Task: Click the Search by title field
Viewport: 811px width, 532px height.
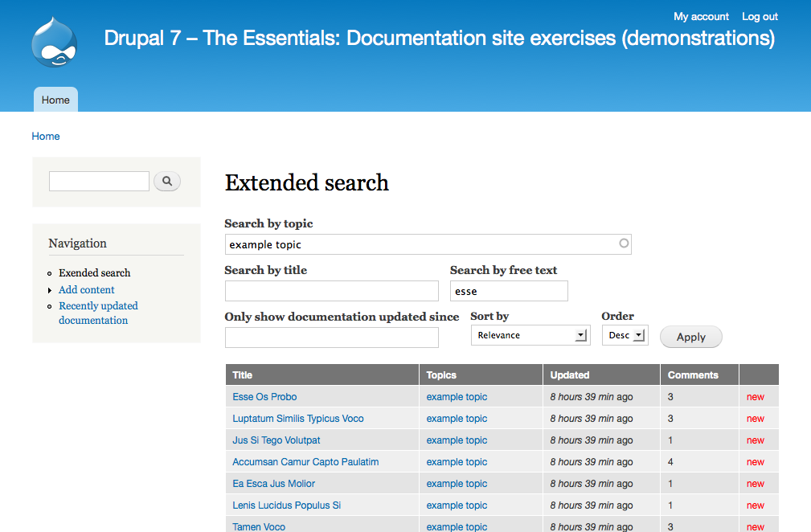Action: pyautogui.click(x=331, y=291)
